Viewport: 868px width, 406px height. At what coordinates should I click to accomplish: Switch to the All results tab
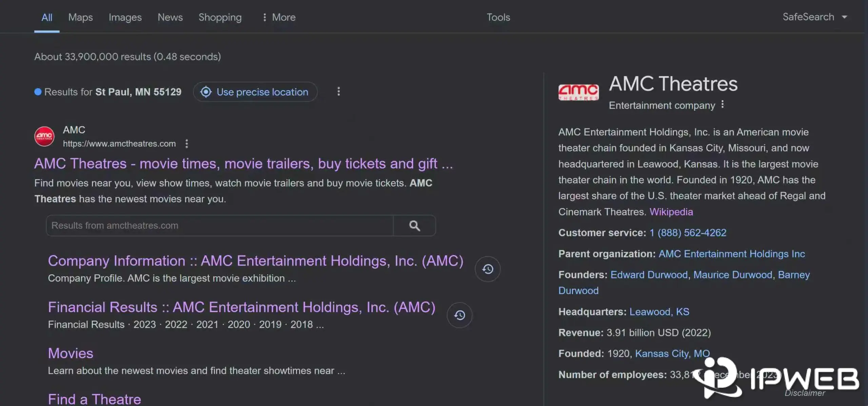pyautogui.click(x=47, y=17)
